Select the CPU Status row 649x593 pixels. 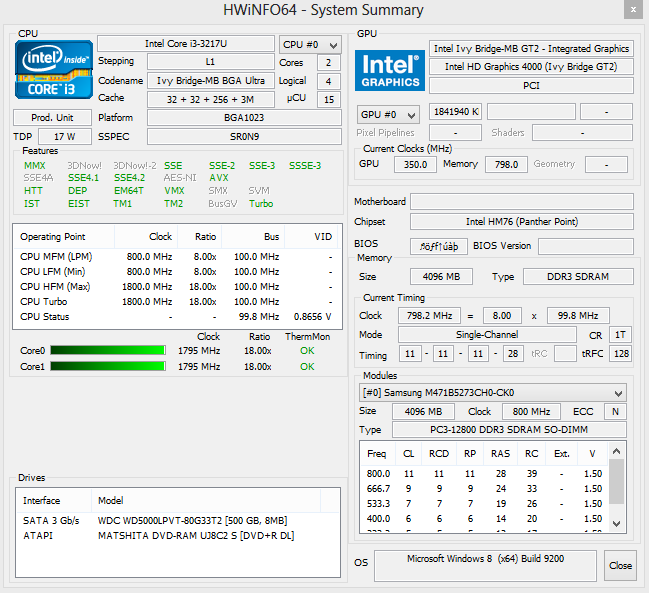(x=177, y=317)
